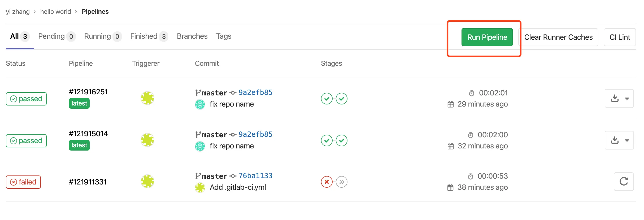Retry the failed pipeline #121911331

click(624, 182)
